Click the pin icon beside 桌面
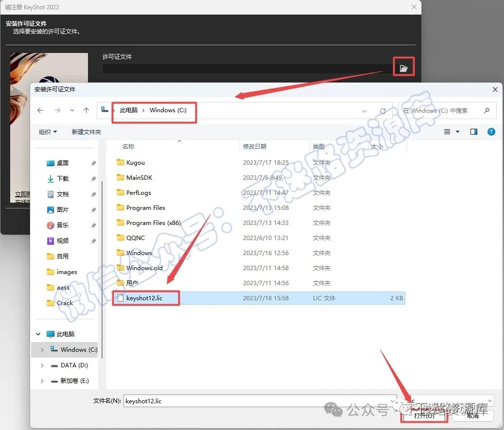The image size is (504, 430). click(x=93, y=163)
